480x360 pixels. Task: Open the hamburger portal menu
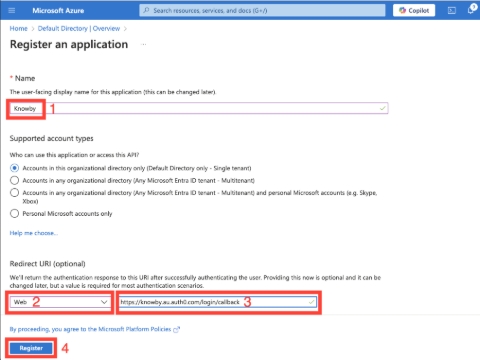point(12,10)
